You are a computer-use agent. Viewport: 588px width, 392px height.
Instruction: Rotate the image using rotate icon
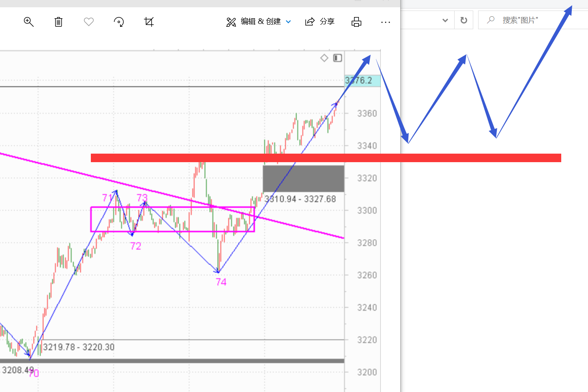[119, 22]
